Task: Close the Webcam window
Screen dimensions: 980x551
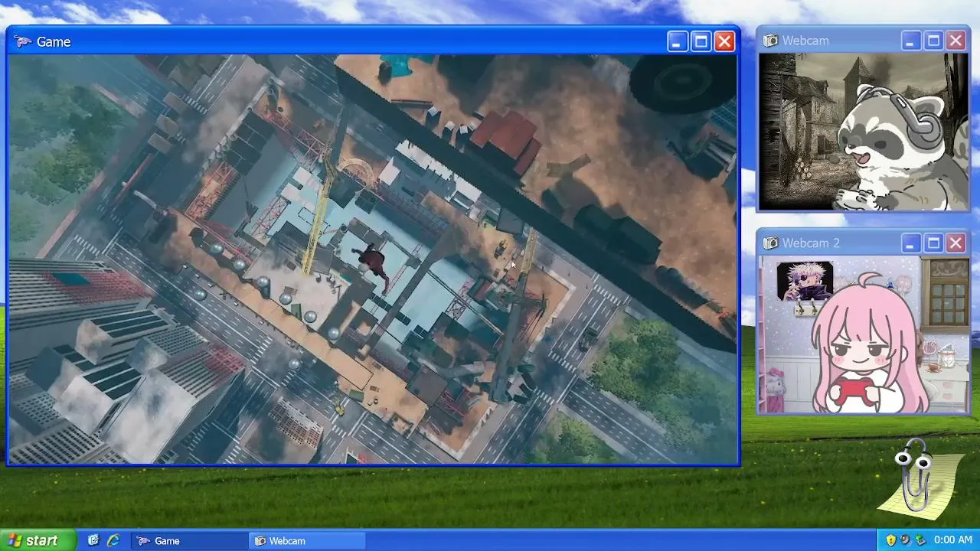Action: coord(956,41)
